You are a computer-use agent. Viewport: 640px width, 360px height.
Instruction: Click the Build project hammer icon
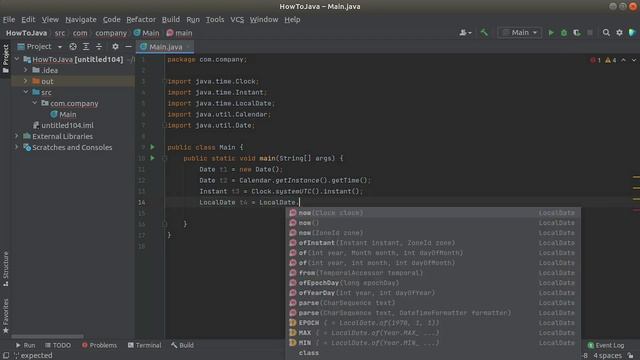[484, 33]
